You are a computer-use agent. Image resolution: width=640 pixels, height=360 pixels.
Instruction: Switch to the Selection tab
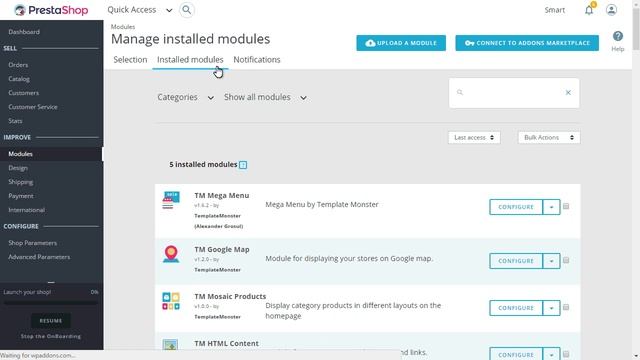(130, 60)
